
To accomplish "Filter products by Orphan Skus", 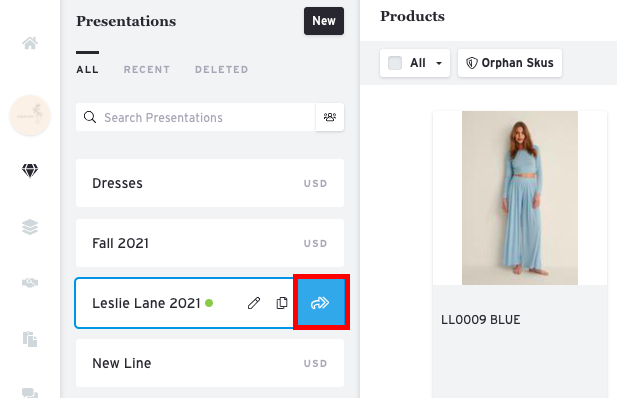I will [510, 63].
